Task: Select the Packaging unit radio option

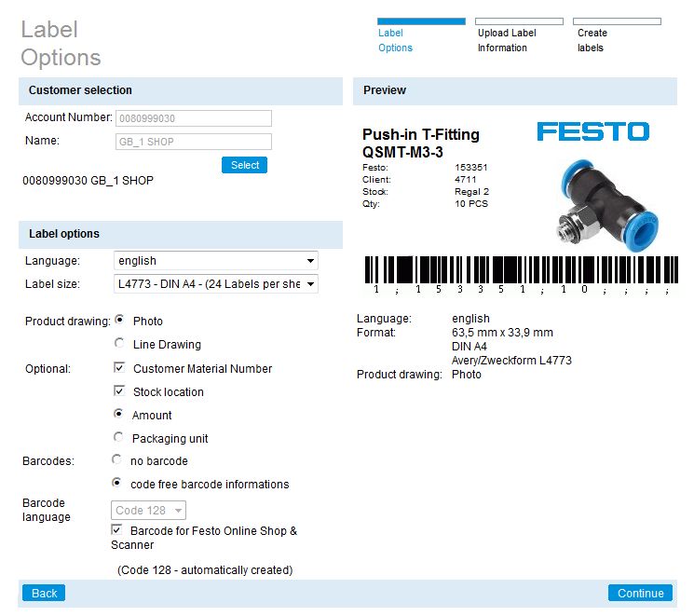Action: coord(118,438)
